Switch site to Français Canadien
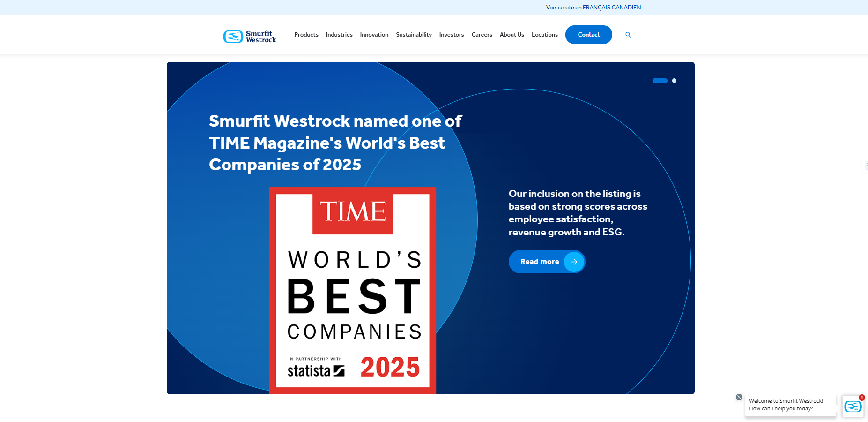Screen dimensions: 868x422 (611, 8)
